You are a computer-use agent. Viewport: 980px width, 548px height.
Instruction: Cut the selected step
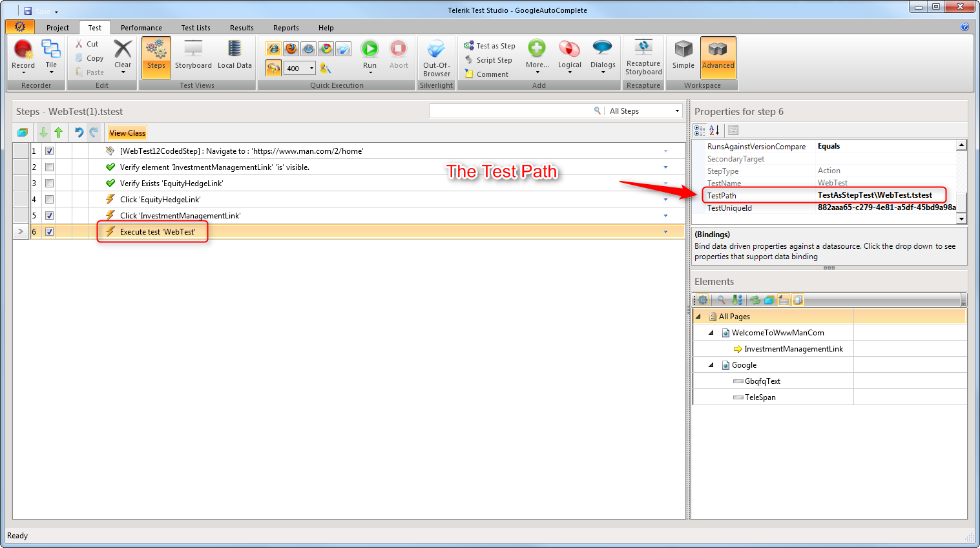87,44
